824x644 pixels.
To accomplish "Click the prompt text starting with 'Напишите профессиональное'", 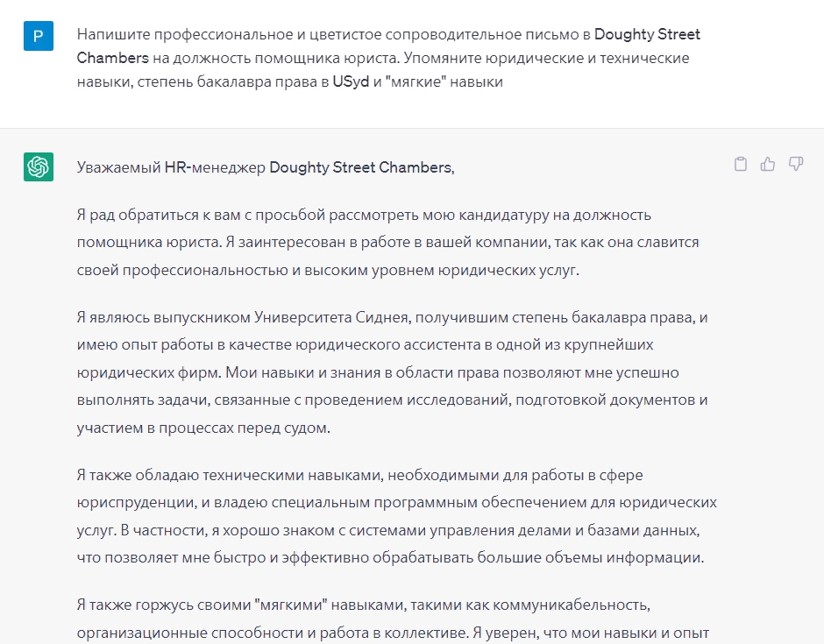I will tap(388, 58).
